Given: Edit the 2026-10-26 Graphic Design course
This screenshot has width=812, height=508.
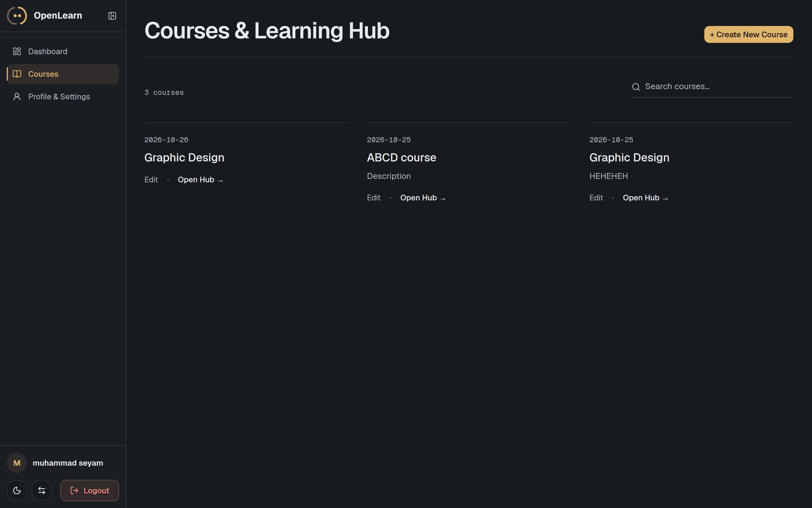Looking at the screenshot, I should pyautogui.click(x=151, y=180).
